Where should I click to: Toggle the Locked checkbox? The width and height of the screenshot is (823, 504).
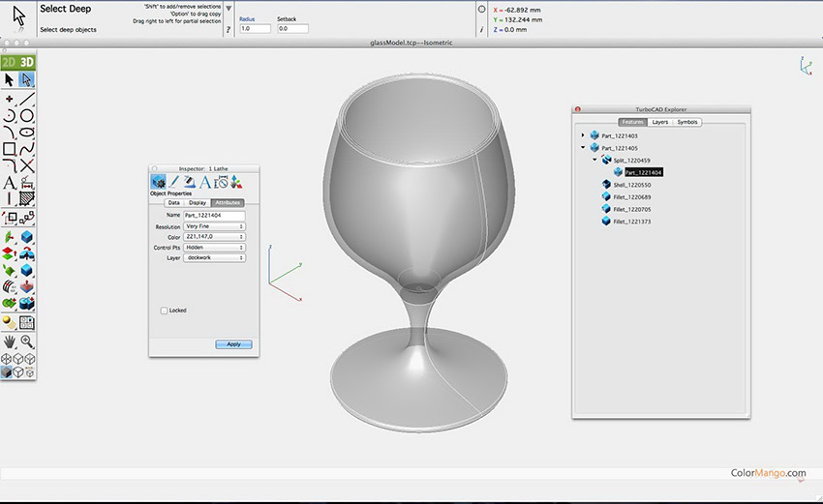[164, 311]
